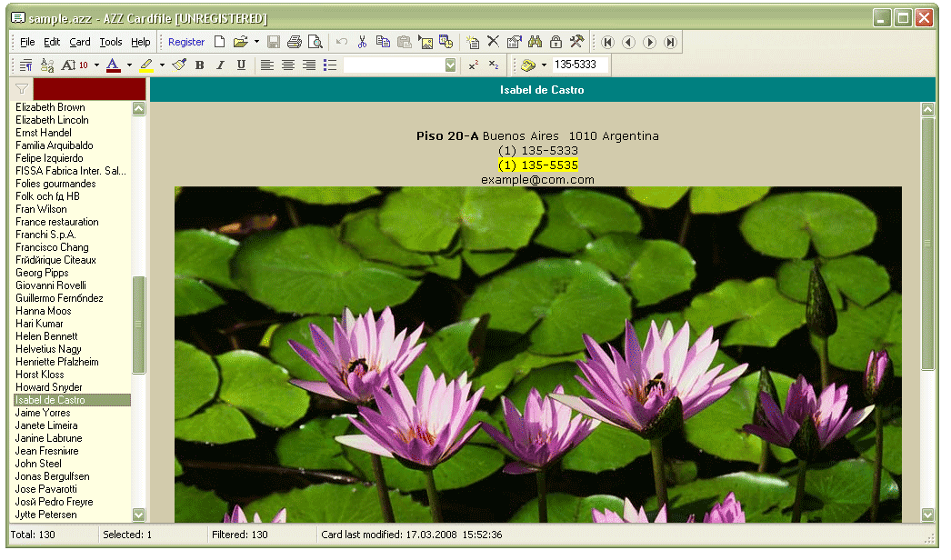The image size is (951, 560).
Task: Open settings with the hammer and wrench icon
Action: point(576,42)
